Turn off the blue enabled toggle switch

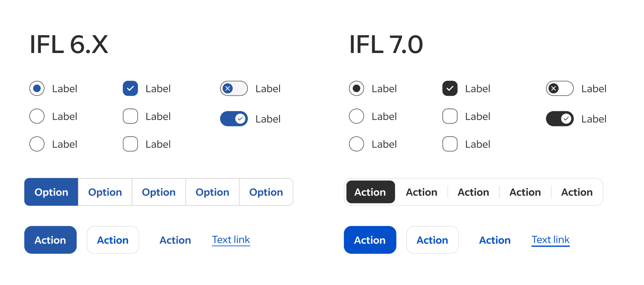tap(234, 119)
